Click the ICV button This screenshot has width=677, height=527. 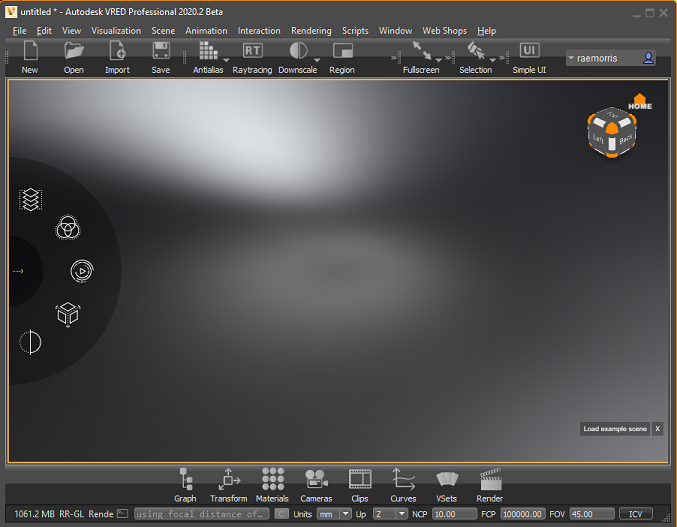pos(636,514)
